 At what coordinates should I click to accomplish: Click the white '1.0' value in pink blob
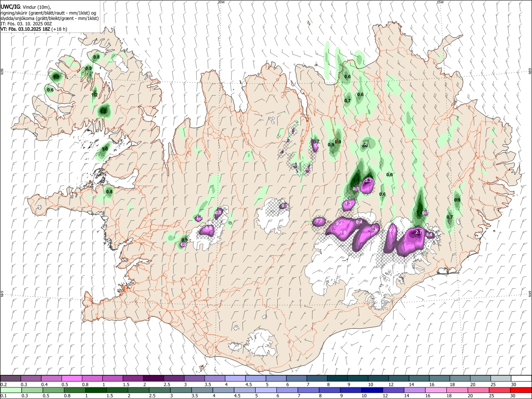tap(343, 232)
